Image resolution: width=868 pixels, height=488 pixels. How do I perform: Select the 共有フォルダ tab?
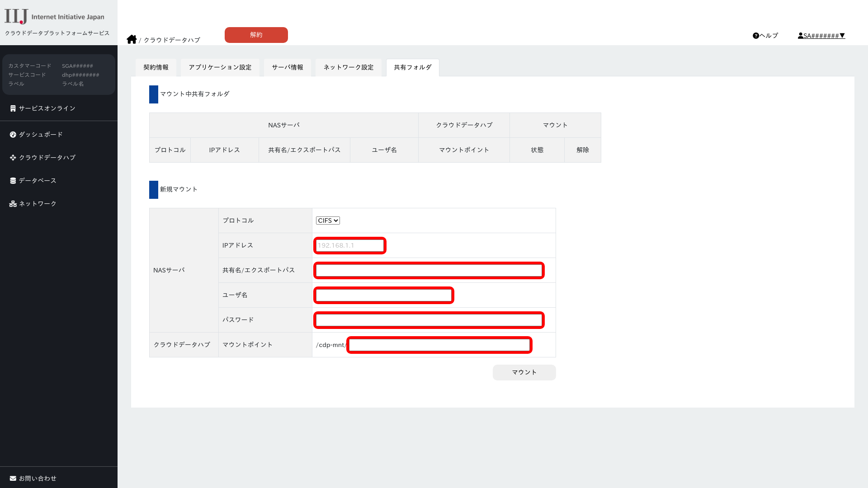click(413, 67)
